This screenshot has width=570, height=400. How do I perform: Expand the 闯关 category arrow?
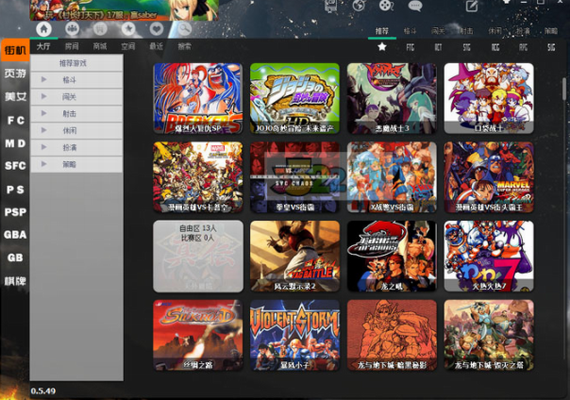pos(44,96)
